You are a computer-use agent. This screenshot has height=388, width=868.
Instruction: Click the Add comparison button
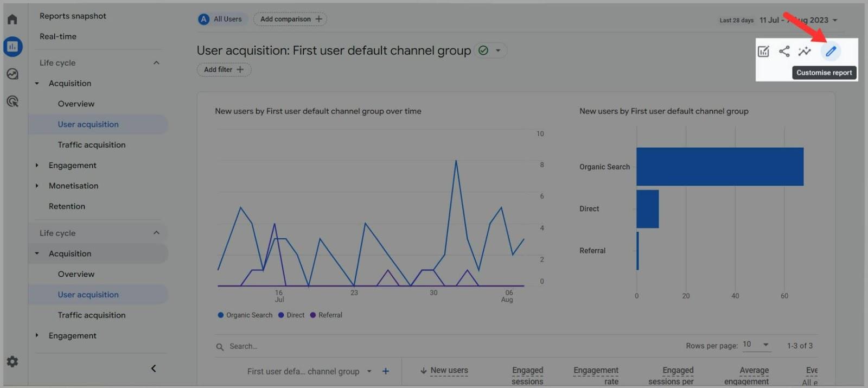(x=290, y=20)
